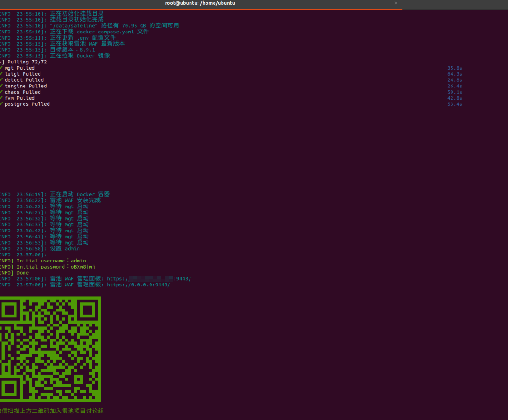Click the '70.95 GB' free space value
This screenshot has height=420, width=508.
tap(134, 26)
